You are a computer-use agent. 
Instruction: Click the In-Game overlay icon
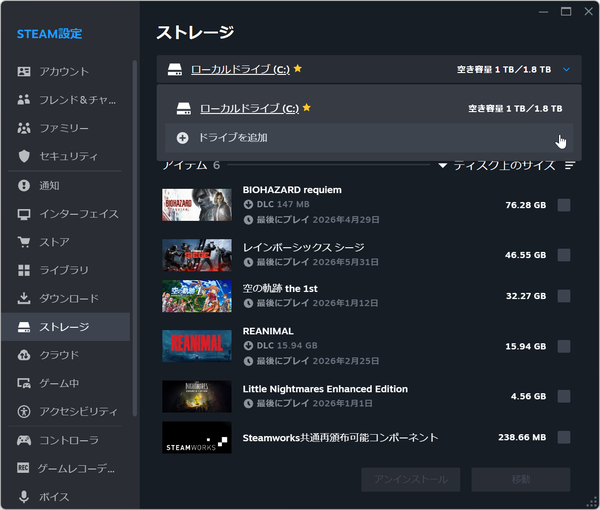pyautogui.click(x=24, y=383)
